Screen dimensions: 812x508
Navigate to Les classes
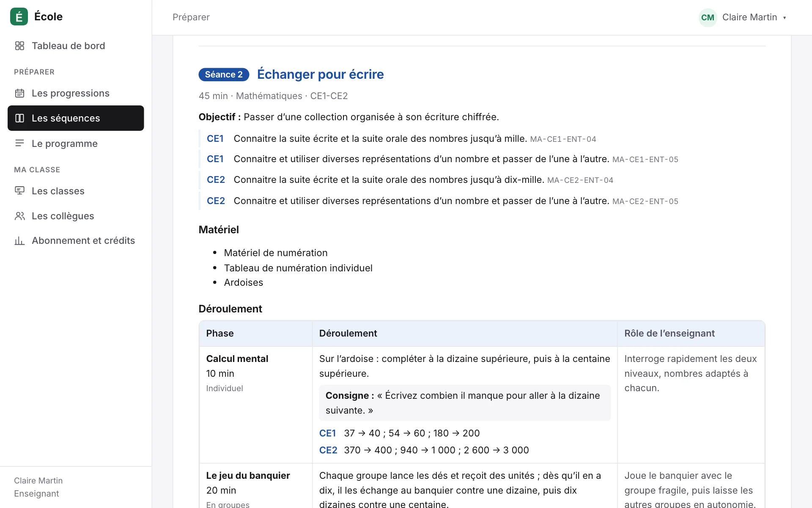[x=76, y=191]
